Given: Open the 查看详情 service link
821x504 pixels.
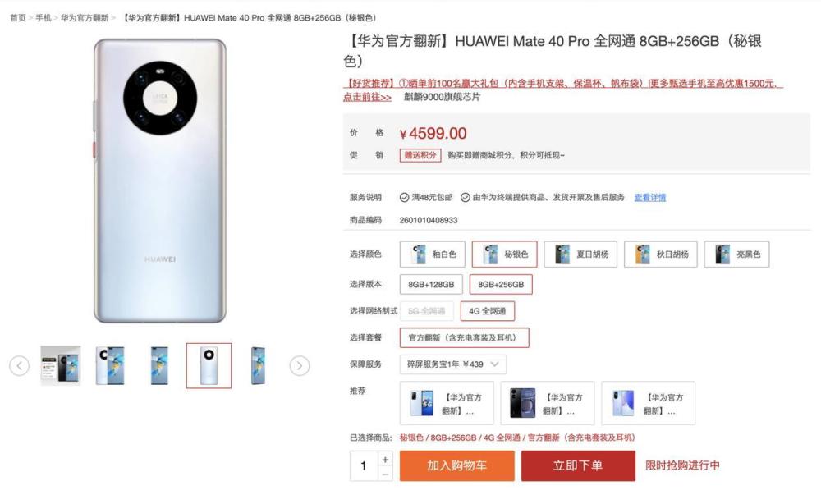Looking at the screenshot, I should click(x=649, y=197).
